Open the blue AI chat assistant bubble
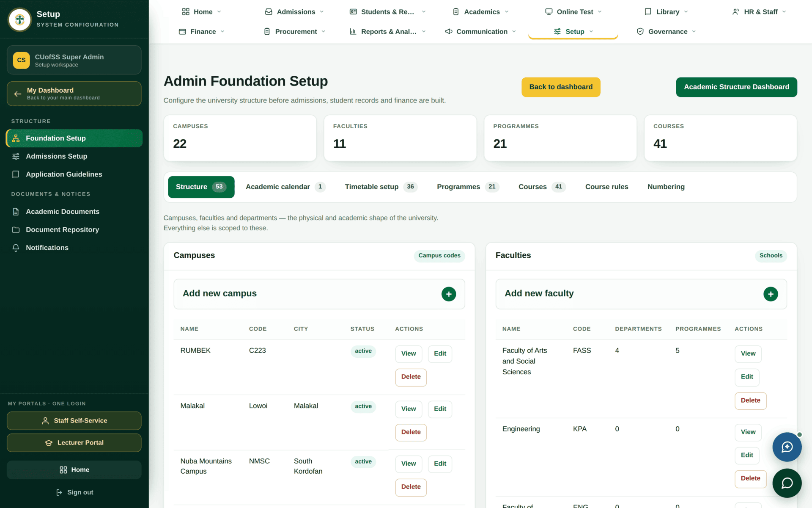 [x=787, y=447]
